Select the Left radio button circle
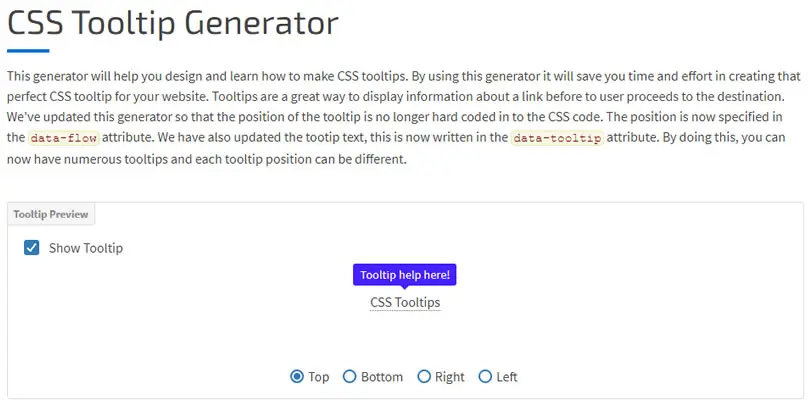810x406 pixels. coord(485,377)
